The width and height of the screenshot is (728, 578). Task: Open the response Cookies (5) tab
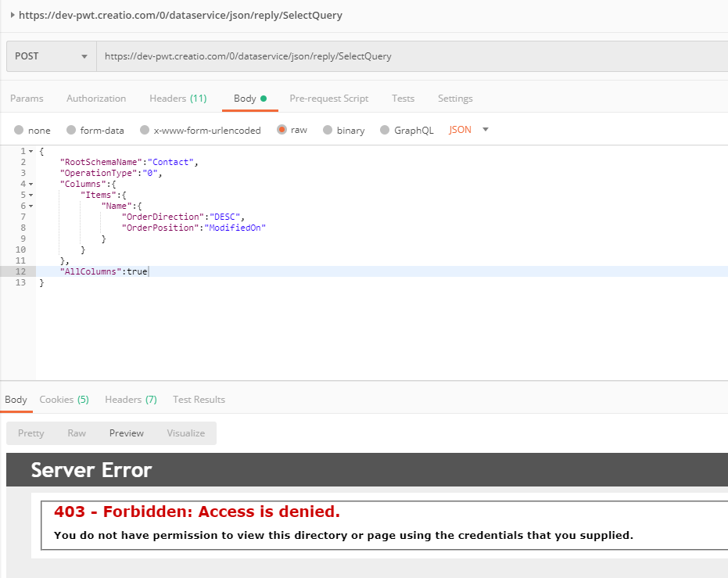pyautogui.click(x=64, y=400)
